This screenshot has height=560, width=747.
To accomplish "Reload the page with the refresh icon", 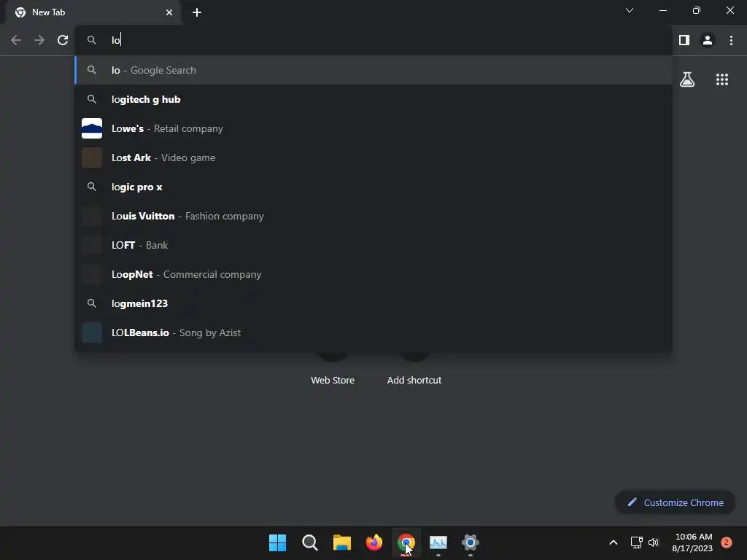I will pos(63,40).
